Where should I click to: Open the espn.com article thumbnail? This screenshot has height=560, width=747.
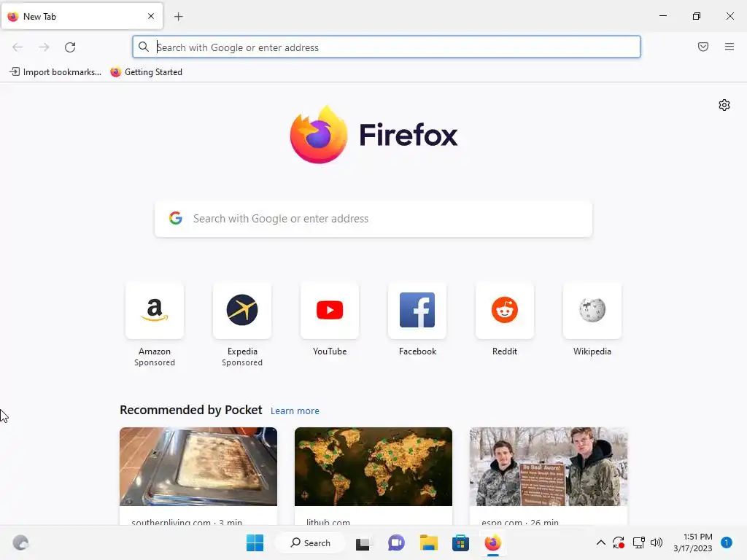point(549,467)
